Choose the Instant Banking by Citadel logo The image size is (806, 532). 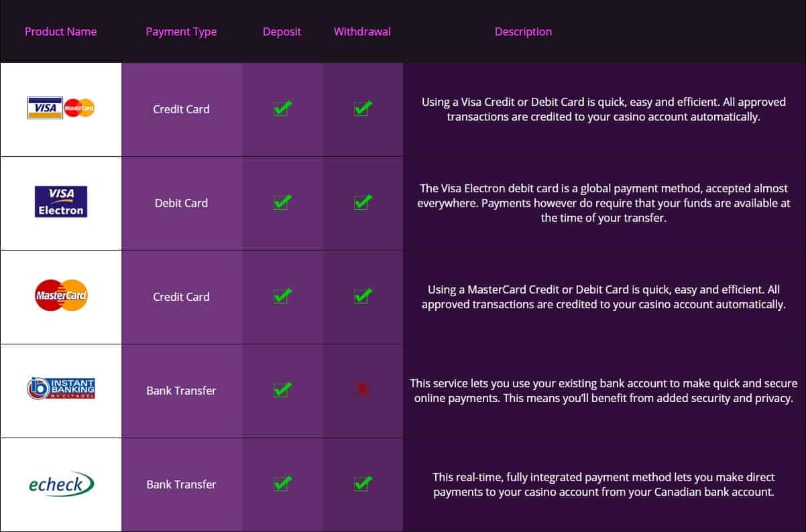pyautogui.click(x=61, y=389)
